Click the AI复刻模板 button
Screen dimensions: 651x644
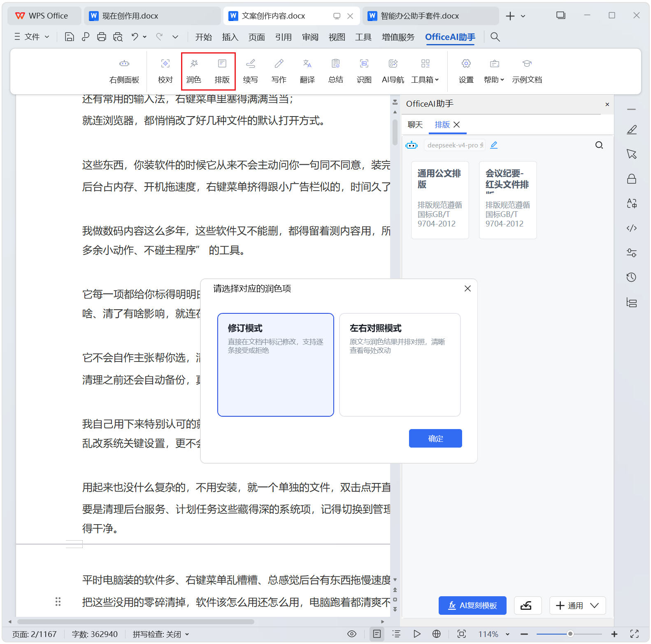(x=472, y=606)
